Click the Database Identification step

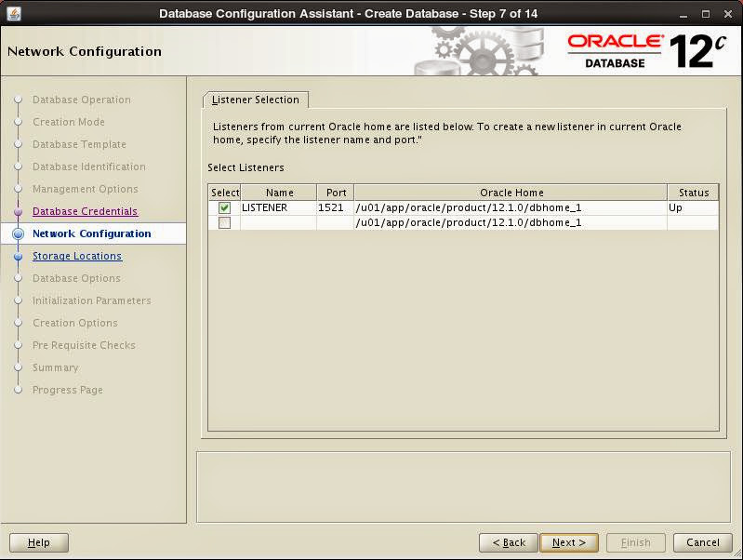pos(89,167)
